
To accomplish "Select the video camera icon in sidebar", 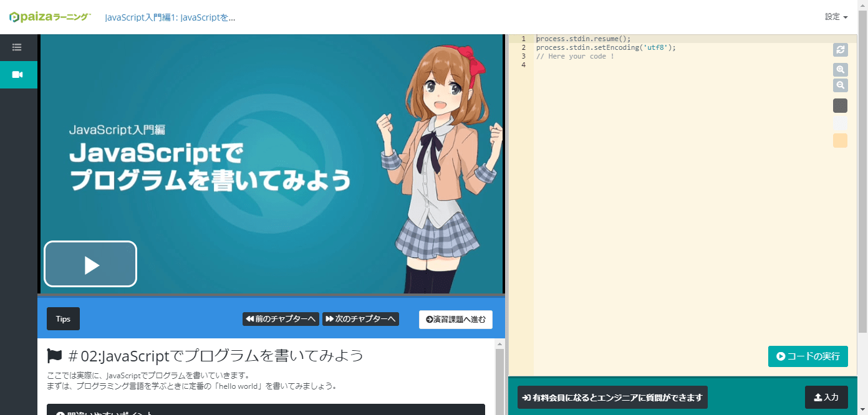I will 17,74.
